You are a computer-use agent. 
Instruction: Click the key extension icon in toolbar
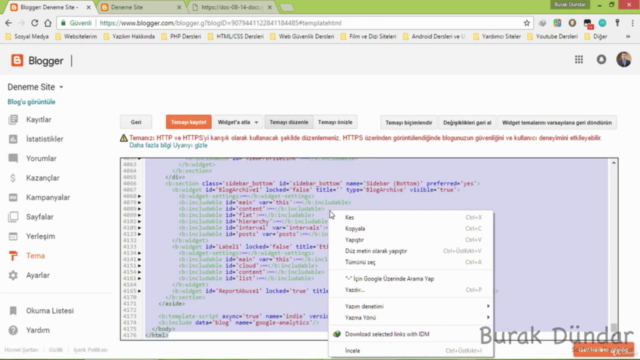618,23
